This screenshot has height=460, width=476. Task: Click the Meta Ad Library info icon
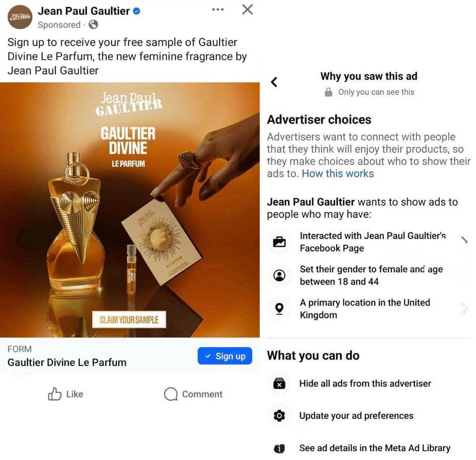pyautogui.click(x=279, y=448)
